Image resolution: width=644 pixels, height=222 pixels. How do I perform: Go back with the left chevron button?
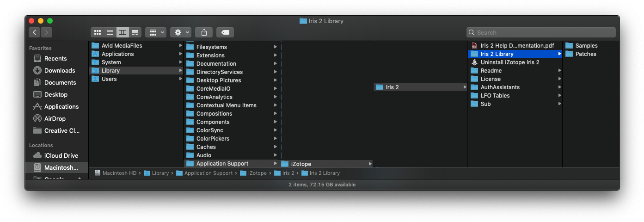tap(35, 32)
